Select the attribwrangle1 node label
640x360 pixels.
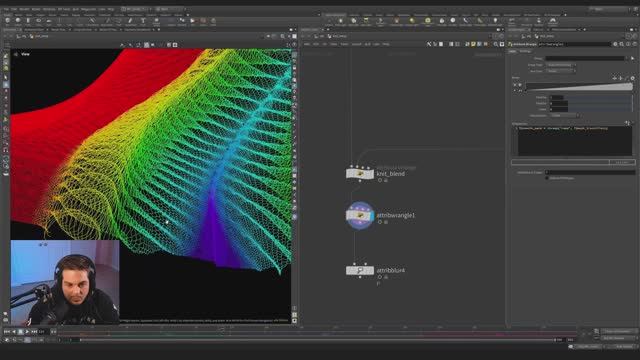(396, 215)
